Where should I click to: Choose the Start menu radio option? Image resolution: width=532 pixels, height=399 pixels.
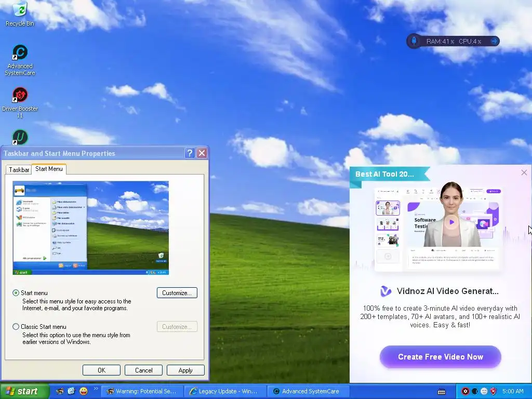(x=16, y=293)
